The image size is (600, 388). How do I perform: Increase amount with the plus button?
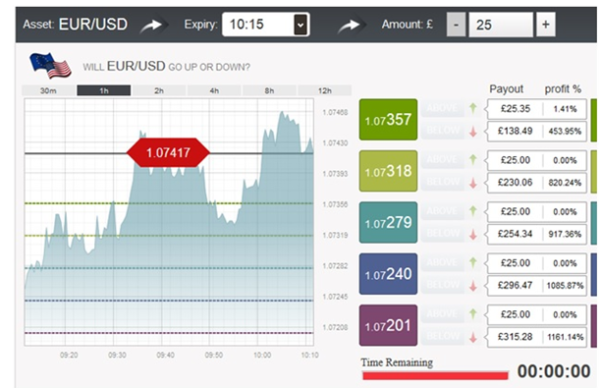coord(546,24)
